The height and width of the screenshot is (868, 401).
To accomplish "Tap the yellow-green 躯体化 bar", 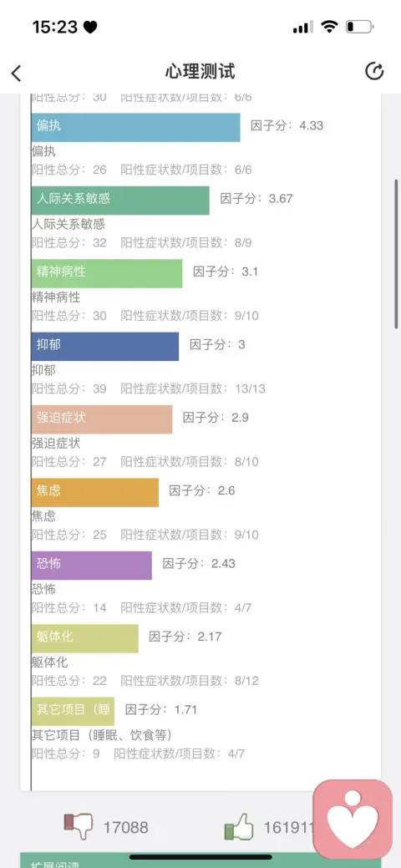I will click(x=84, y=638).
